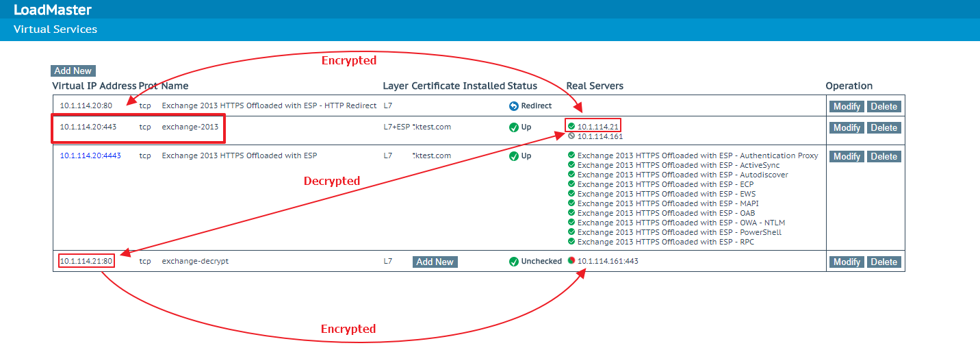Click check icon for Autodiscover sub-service

coord(571,175)
